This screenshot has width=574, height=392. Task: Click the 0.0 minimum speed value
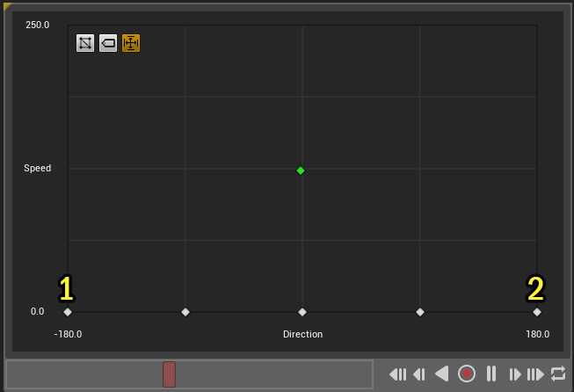(37, 311)
